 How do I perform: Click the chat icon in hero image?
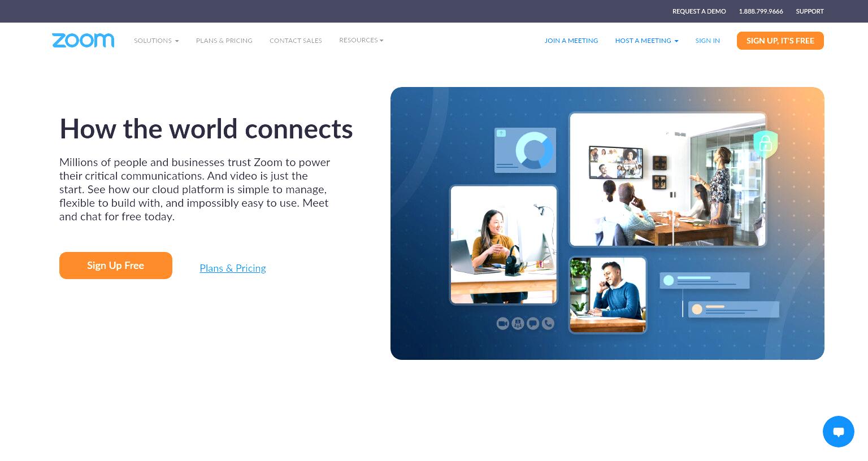[x=533, y=323]
